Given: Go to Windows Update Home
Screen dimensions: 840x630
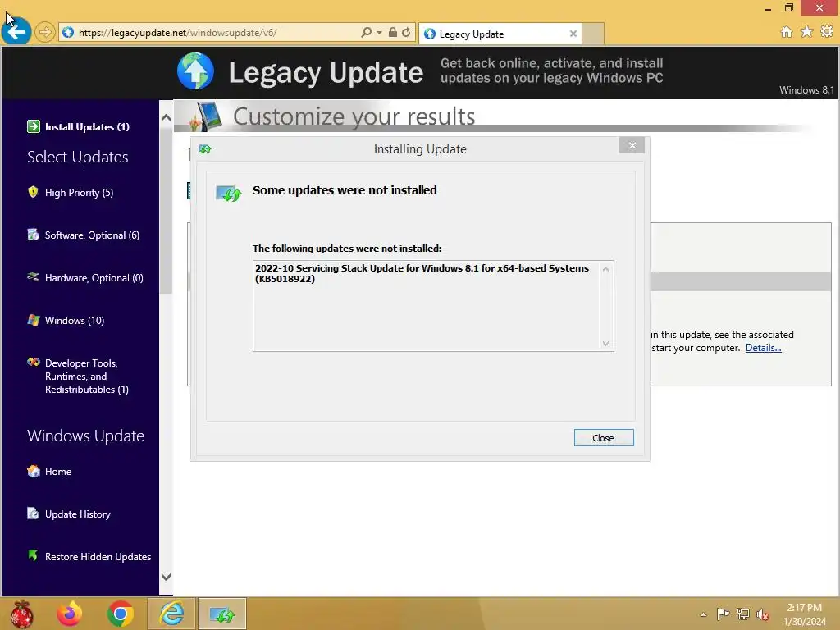Looking at the screenshot, I should (x=58, y=472).
